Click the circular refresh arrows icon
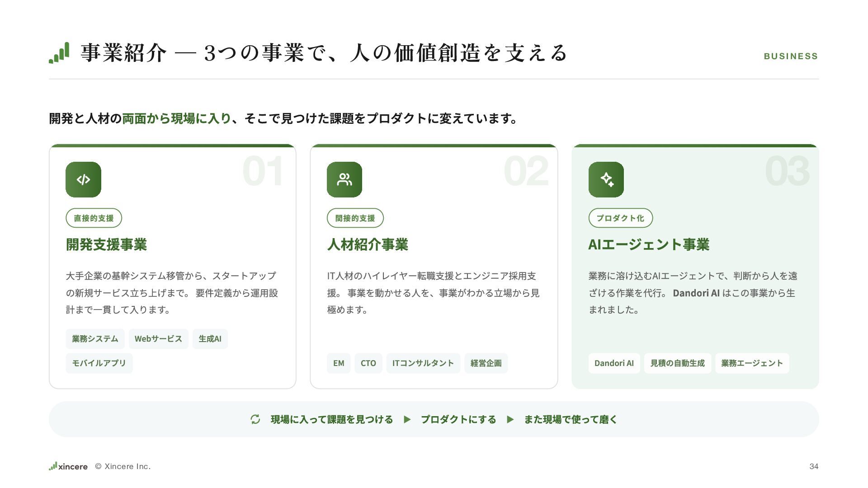This screenshot has height=488, width=868. pos(255,419)
